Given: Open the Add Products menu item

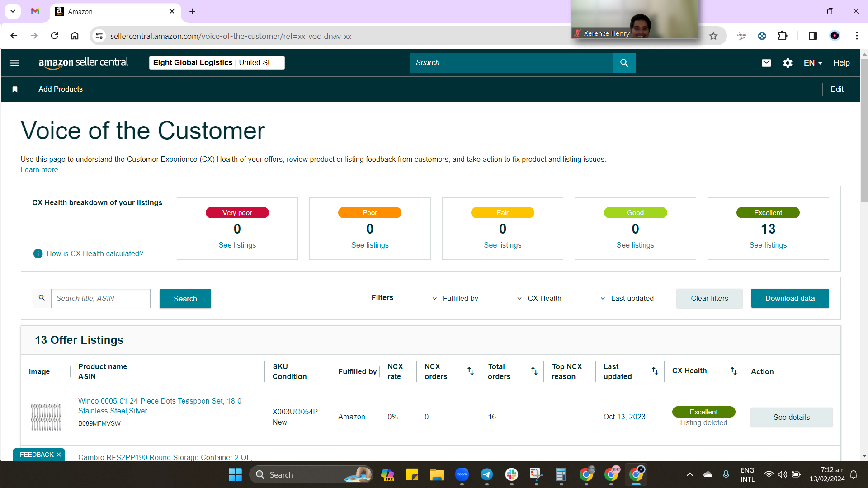Looking at the screenshot, I should coord(61,89).
